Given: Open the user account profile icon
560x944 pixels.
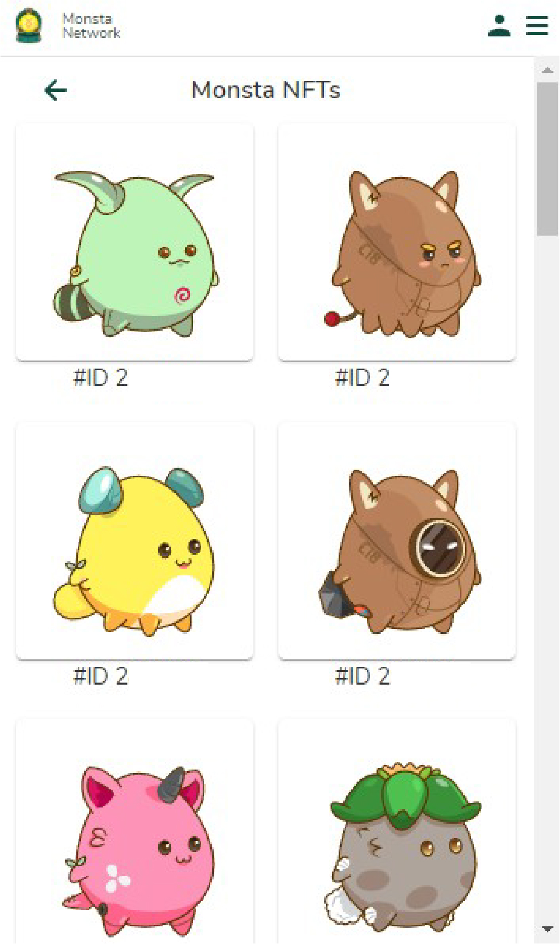Looking at the screenshot, I should point(499,26).
